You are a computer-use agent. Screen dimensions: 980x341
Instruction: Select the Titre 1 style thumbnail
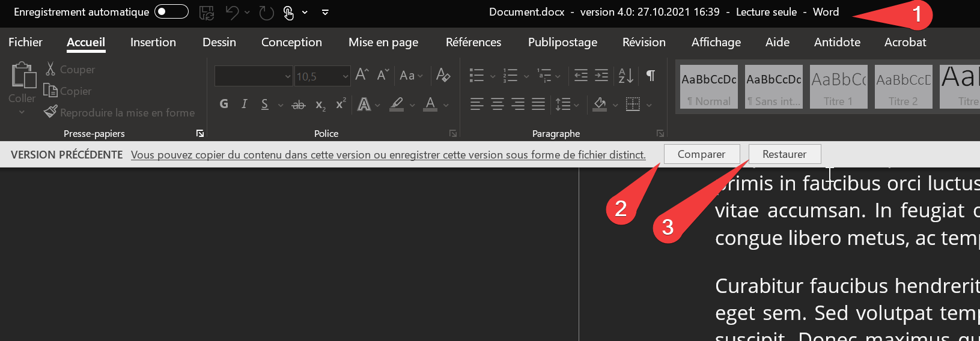coord(838,86)
